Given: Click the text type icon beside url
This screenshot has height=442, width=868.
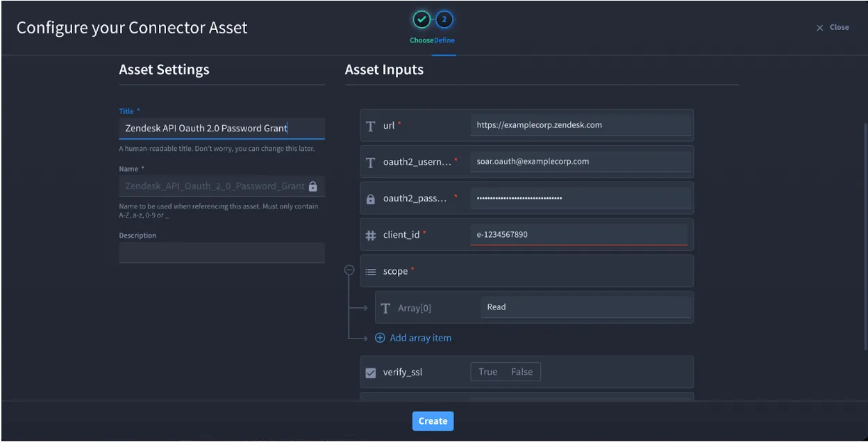Looking at the screenshot, I should (371, 126).
